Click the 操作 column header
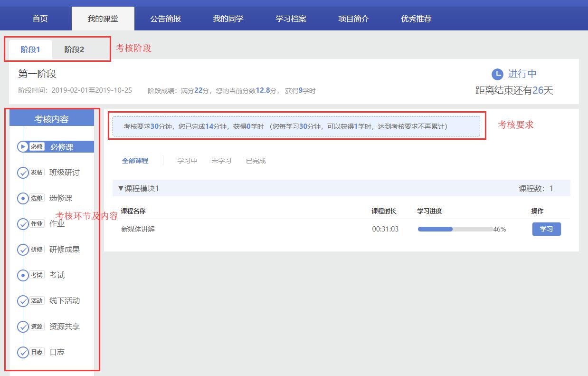This screenshot has height=376, width=588. [537, 211]
